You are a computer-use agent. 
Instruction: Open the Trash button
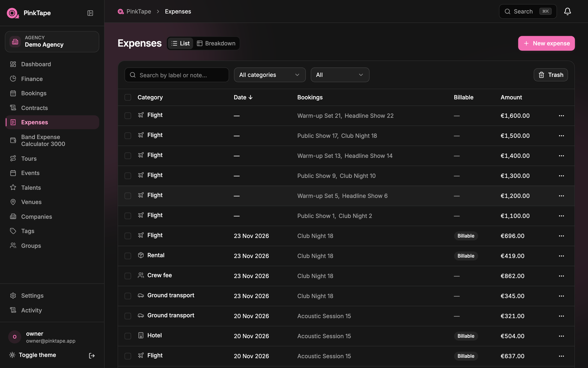(x=551, y=75)
